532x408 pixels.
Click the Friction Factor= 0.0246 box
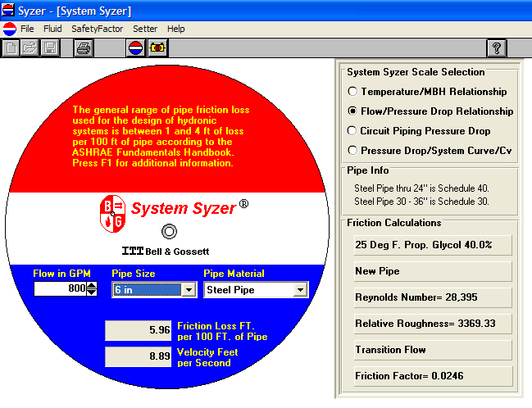pos(433,376)
